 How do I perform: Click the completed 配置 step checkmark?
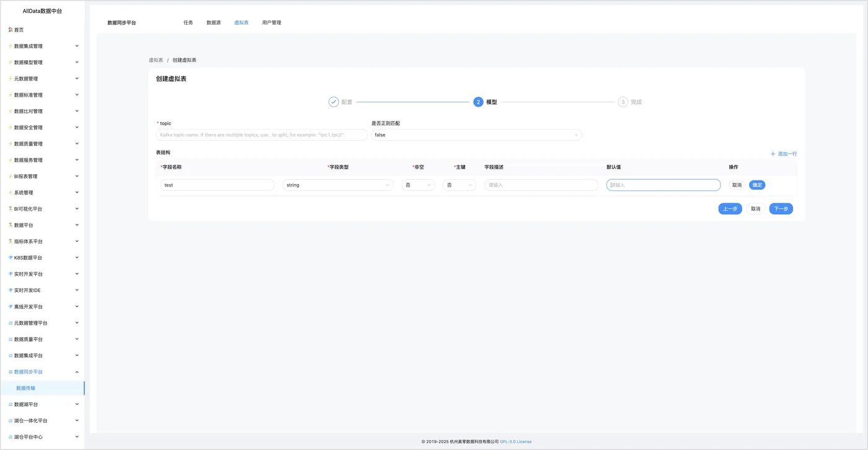click(x=334, y=102)
